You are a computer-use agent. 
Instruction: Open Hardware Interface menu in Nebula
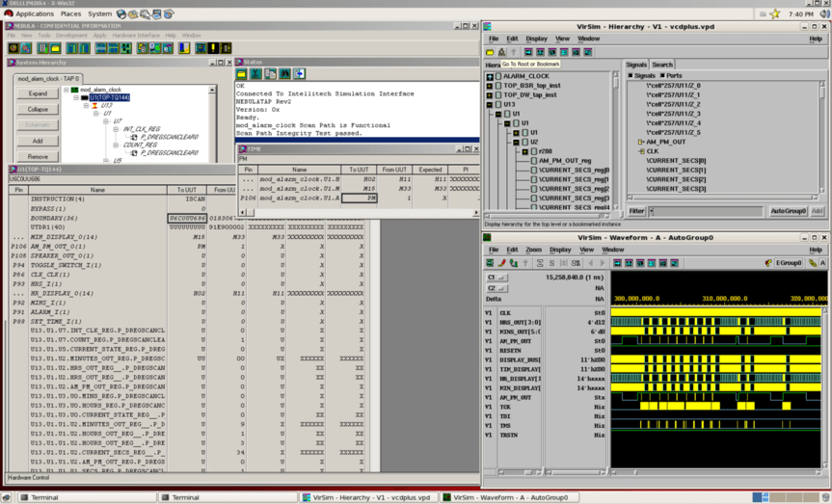(136, 36)
